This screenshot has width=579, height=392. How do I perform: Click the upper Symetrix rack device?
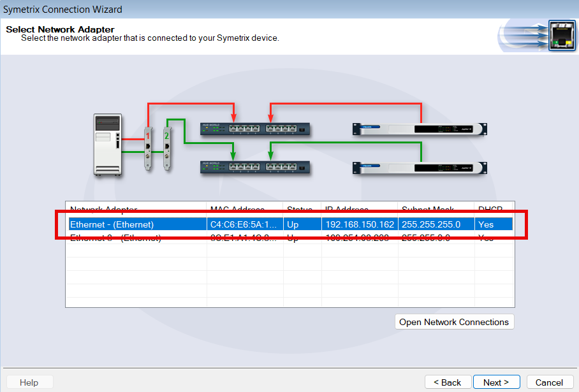pos(420,129)
